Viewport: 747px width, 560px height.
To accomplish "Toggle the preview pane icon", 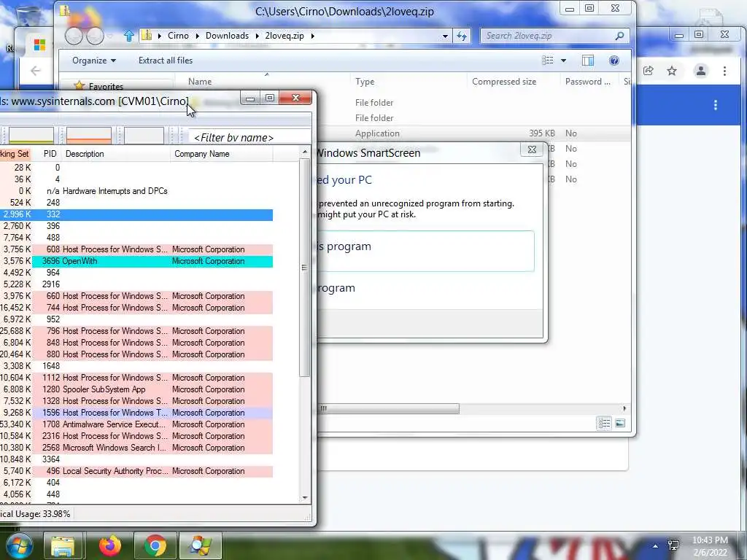I will coord(588,61).
